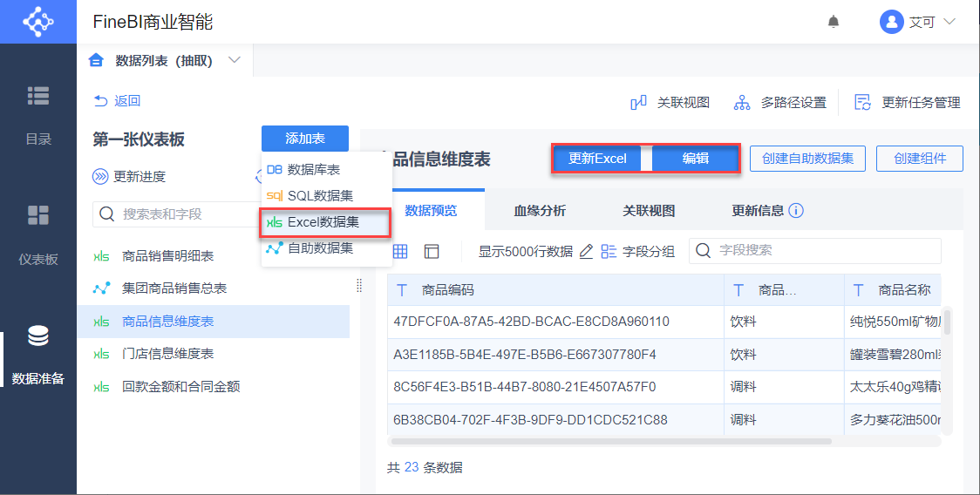Select the grid table view icon

click(x=400, y=251)
